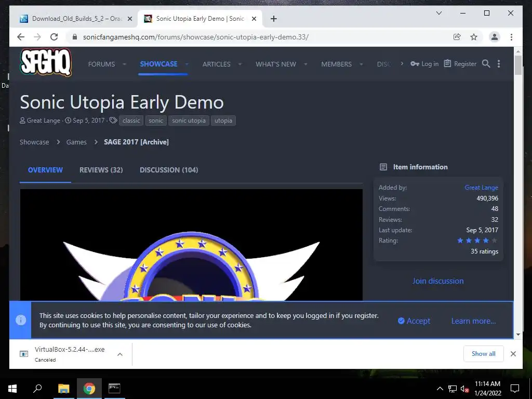Screen dimensions: 532x399
Task: Open File Explorer from taskbar
Action: click(x=63, y=389)
